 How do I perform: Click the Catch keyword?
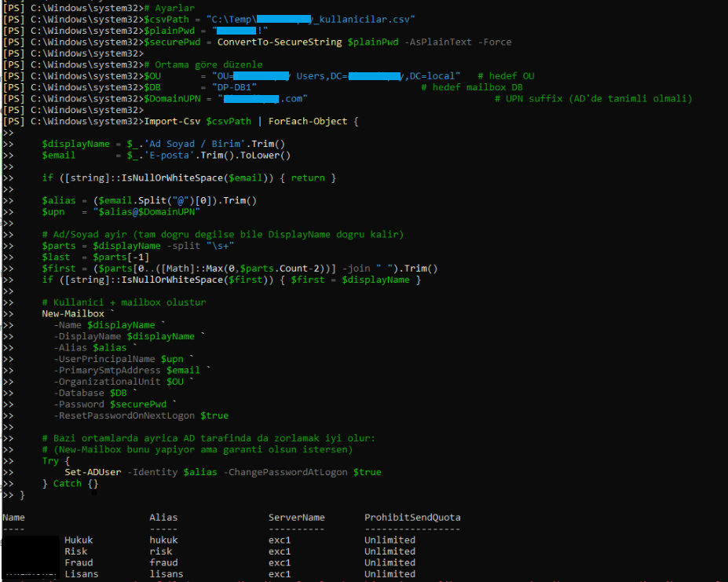(x=68, y=484)
